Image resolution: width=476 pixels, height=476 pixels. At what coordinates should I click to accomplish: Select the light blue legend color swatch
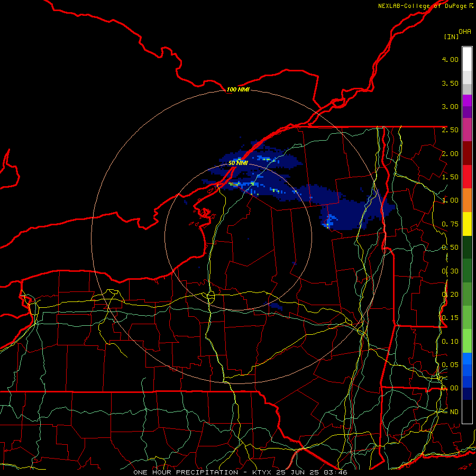[467, 358]
